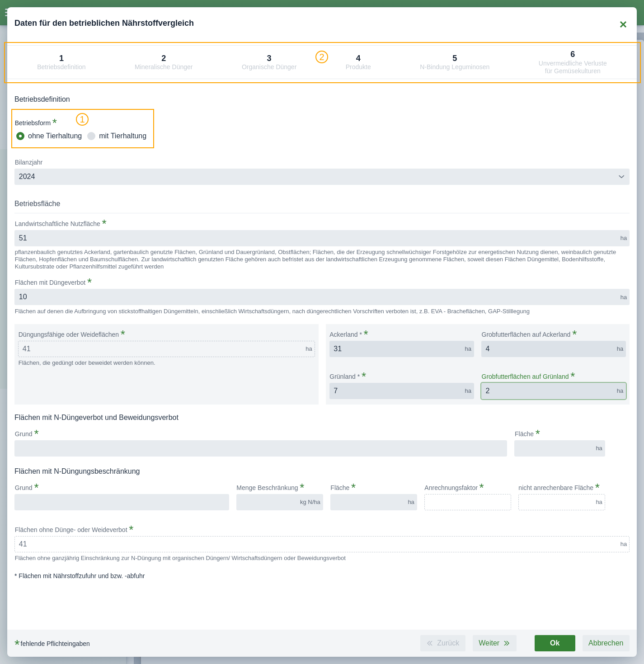The height and width of the screenshot is (664, 644).
Task: Click the 'Flächen mit N-Düngungsbeschränkung' heading
Action: (x=77, y=471)
